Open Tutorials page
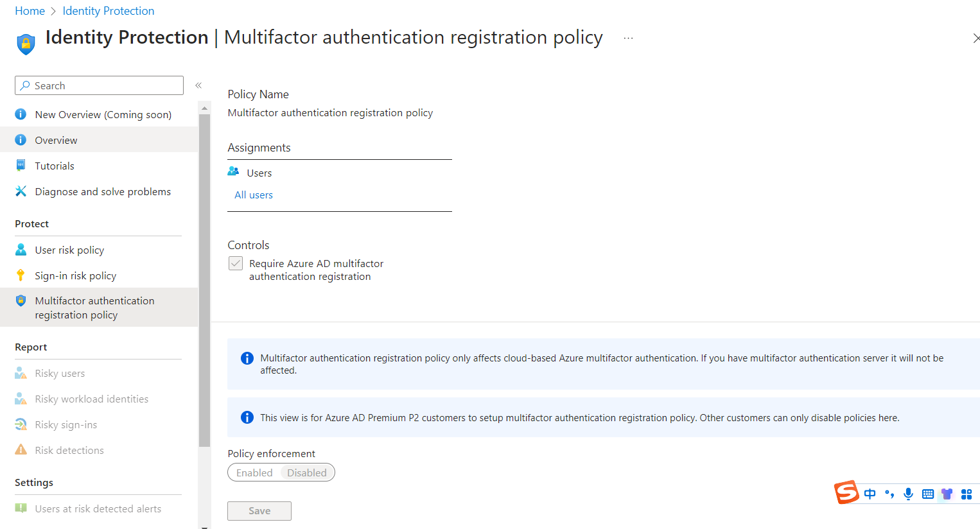The image size is (980, 529). coord(55,166)
